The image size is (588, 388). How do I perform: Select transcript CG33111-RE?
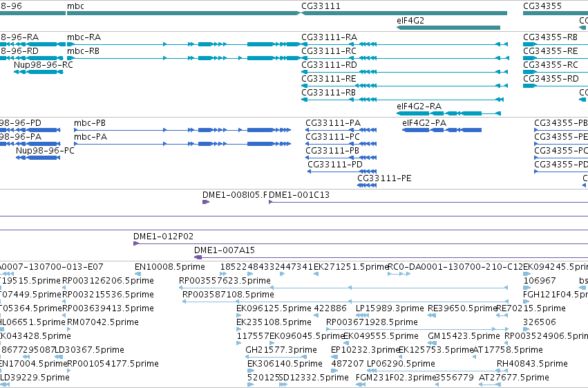point(405,86)
